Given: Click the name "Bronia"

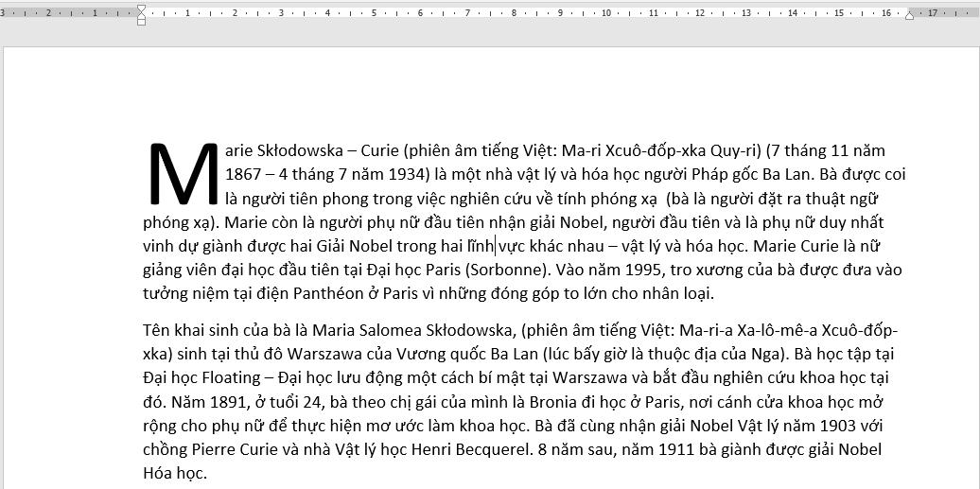Looking at the screenshot, I should point(552,402).
